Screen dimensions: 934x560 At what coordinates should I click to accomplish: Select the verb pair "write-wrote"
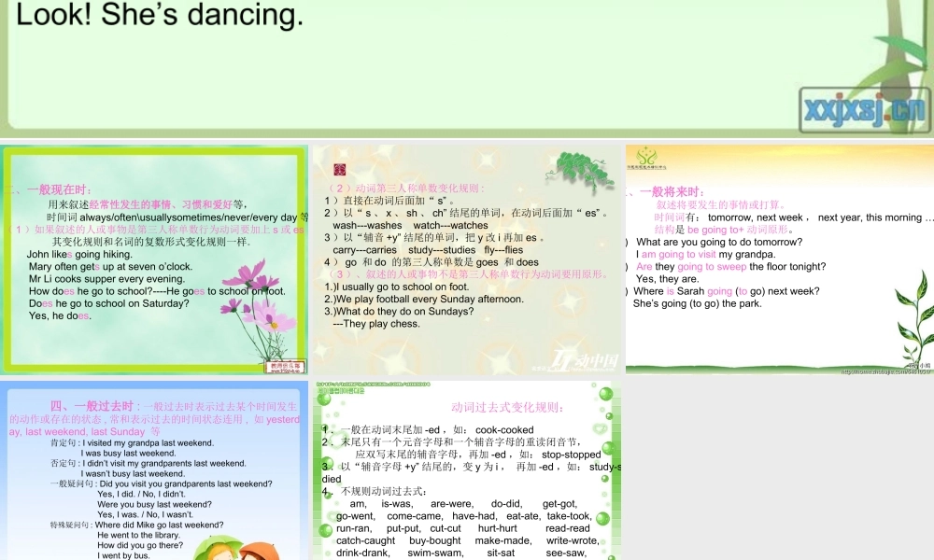click(573, 541)
